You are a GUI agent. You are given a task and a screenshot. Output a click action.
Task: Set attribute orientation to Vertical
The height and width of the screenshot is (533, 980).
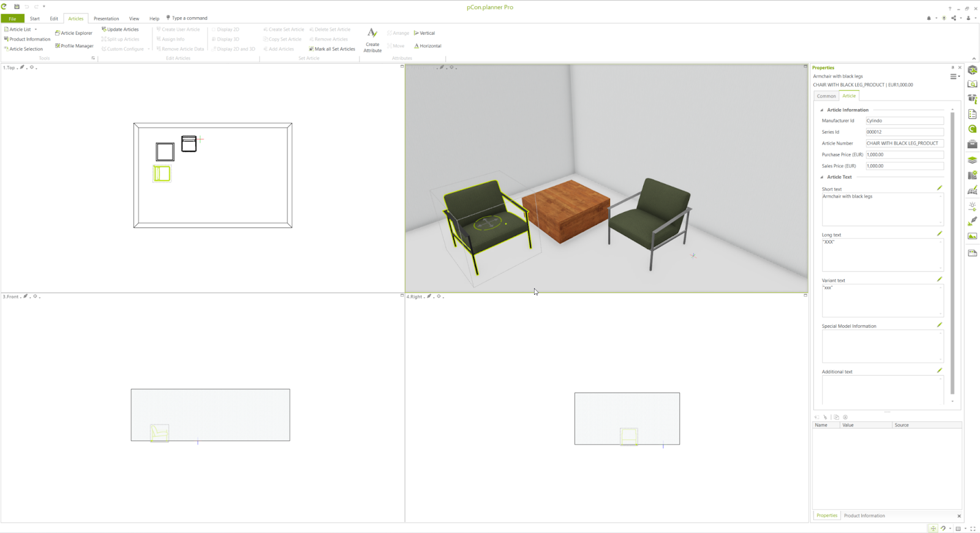pos(424,33)
